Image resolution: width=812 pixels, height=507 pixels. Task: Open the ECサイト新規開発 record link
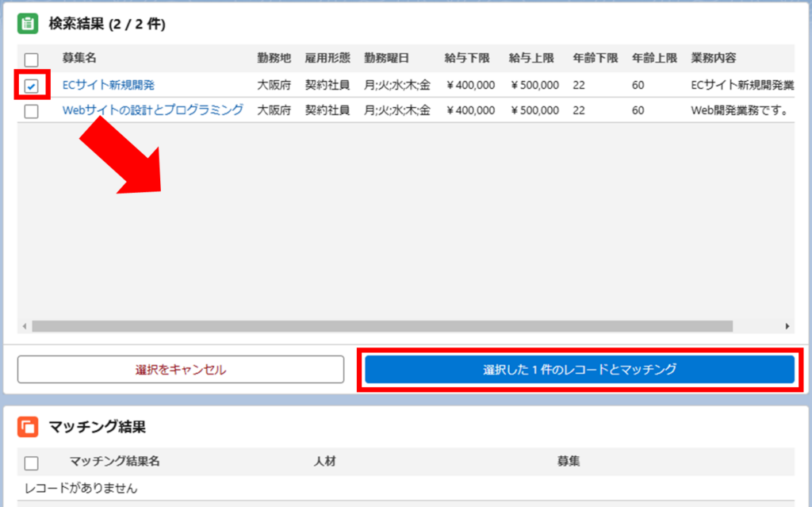(108, 85)
